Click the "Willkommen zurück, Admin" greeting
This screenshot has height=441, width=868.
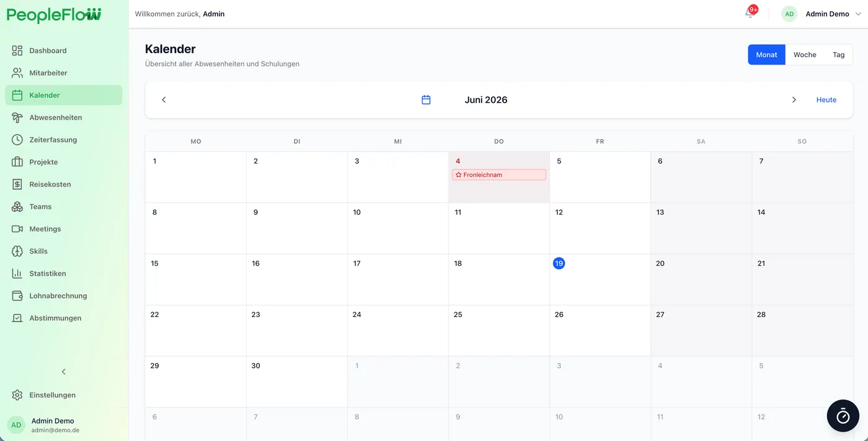180,14
